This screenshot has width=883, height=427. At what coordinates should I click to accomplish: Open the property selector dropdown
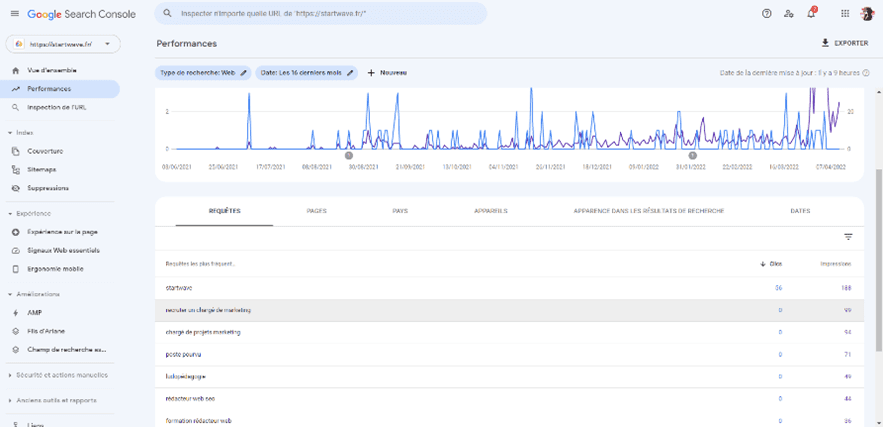click(63, 44)
